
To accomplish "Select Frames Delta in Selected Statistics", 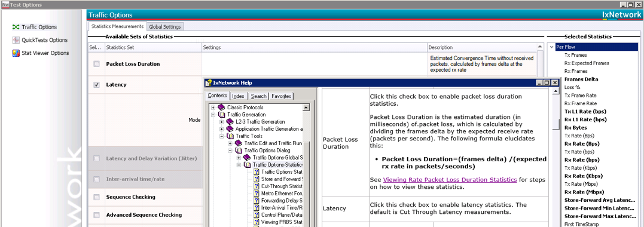I will coord(581,79).
